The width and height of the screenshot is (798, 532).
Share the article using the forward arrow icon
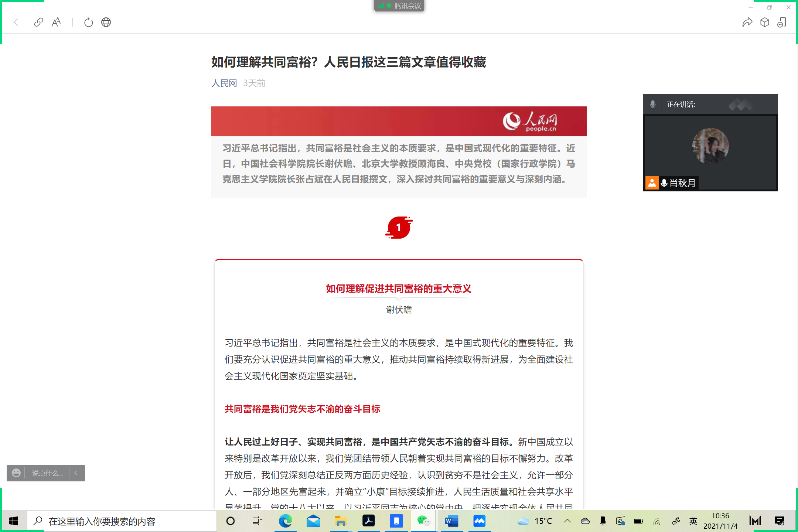click(x=747, y=22)
